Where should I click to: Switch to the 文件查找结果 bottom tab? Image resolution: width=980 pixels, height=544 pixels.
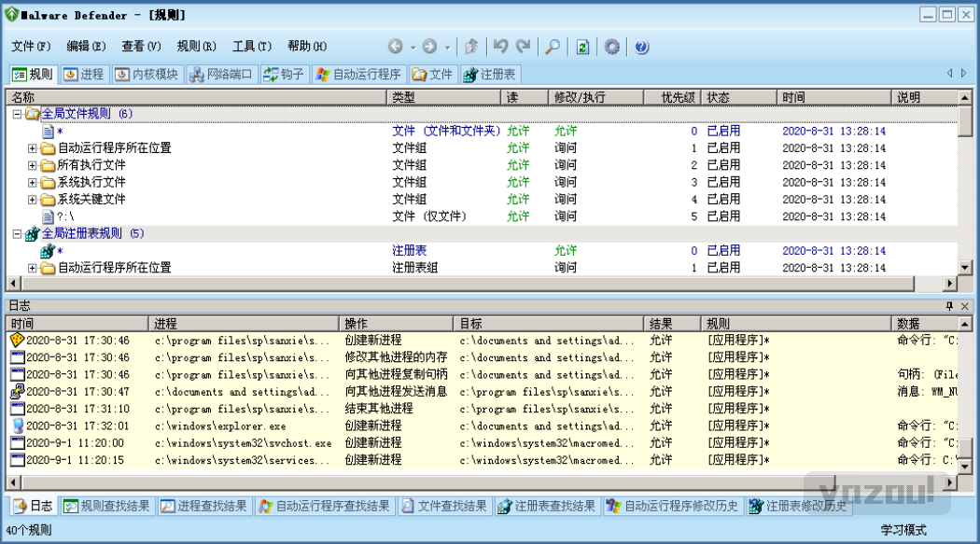tap(444, 506)
